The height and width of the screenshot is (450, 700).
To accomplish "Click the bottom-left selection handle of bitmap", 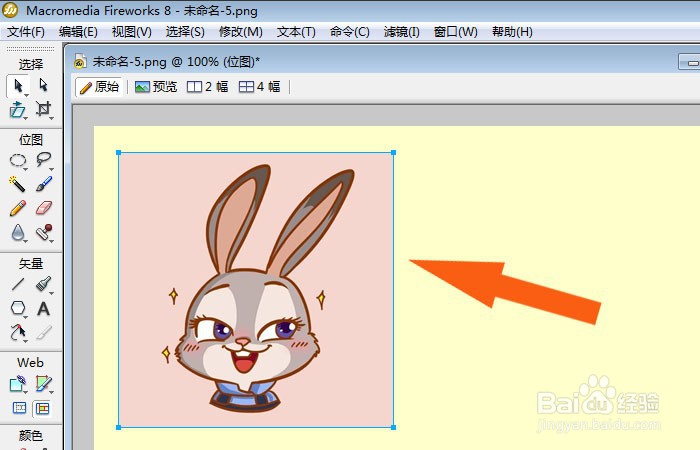I will tap(119, 427).
